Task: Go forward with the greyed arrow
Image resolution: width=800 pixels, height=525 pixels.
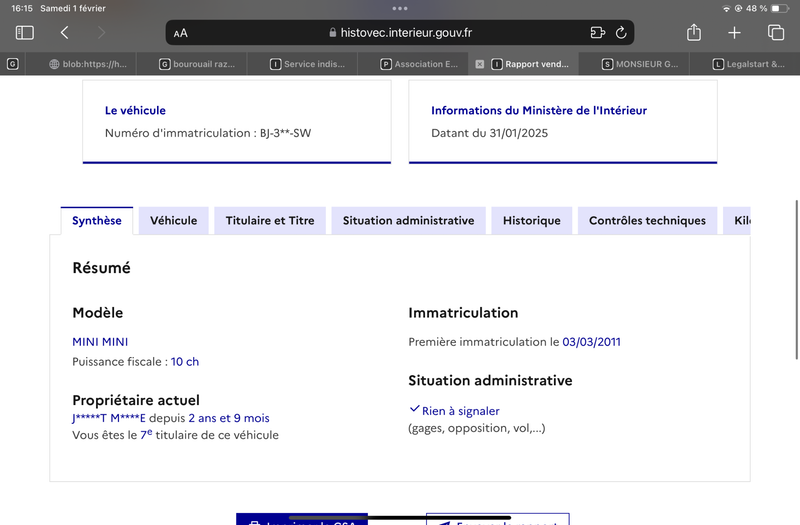Action: pyautogui.click(x=101, y=33)
